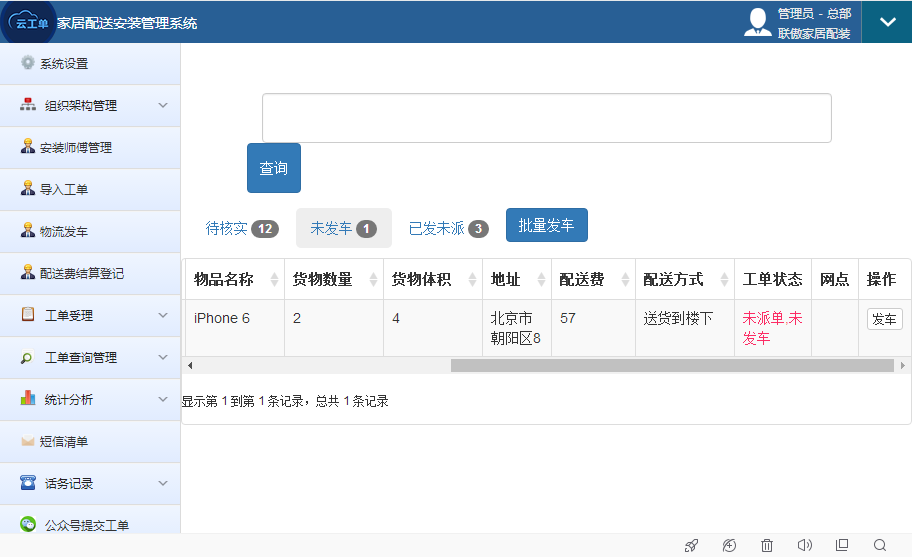Click the 管理员 - 总部 user label
The height and width of the screenshot is (557, 912).
point(814,13)
